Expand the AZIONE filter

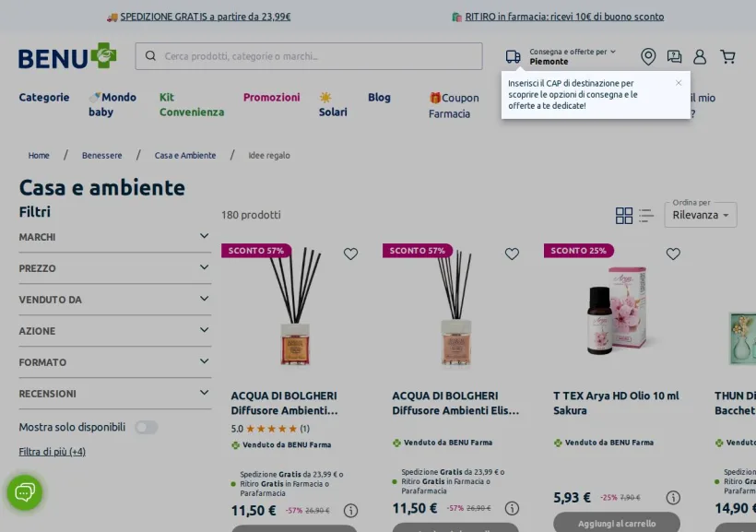click(114, 331)
